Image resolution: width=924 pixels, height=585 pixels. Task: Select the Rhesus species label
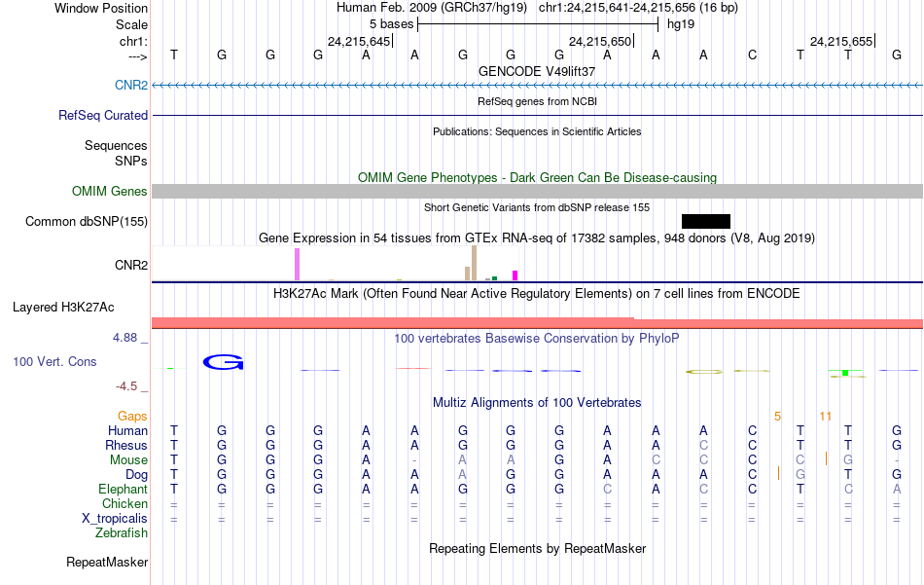point(126,445)
